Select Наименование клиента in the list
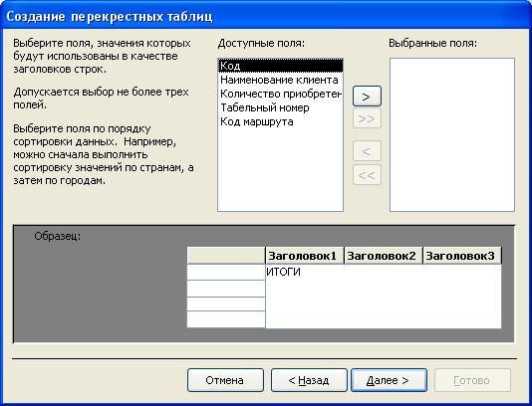The width and height of the screenshot is (532, 406). [x=279, y=80]
